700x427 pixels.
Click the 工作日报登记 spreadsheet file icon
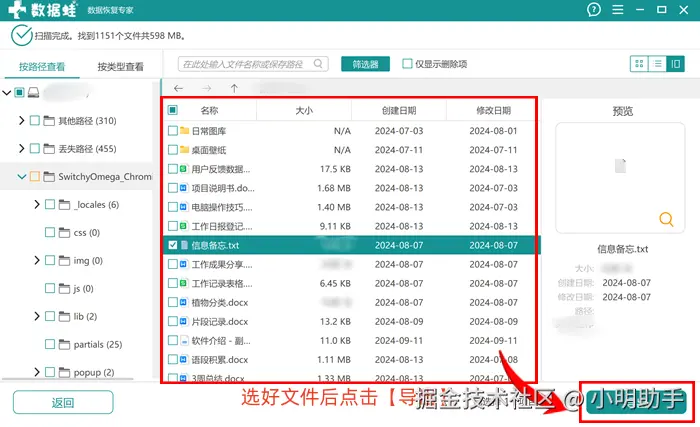click(183, 226)
